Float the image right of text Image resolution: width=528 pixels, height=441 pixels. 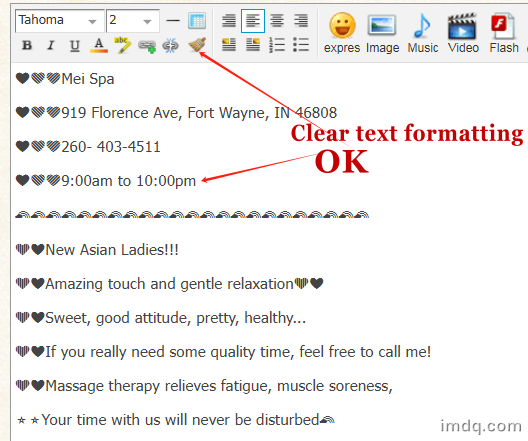(253, 45)
